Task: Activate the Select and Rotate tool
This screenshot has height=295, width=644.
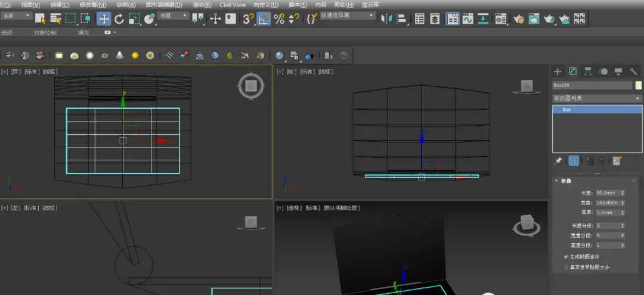Action: click(119, 18)
